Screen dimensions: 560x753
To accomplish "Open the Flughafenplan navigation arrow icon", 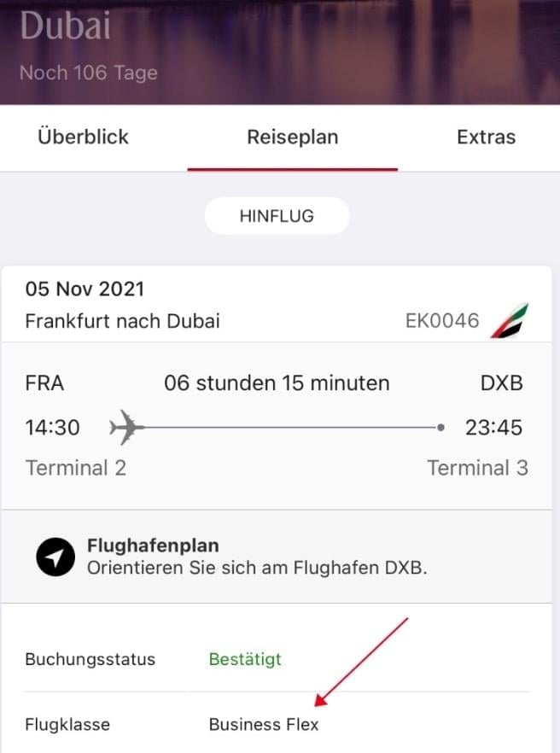I will point(55,557).
